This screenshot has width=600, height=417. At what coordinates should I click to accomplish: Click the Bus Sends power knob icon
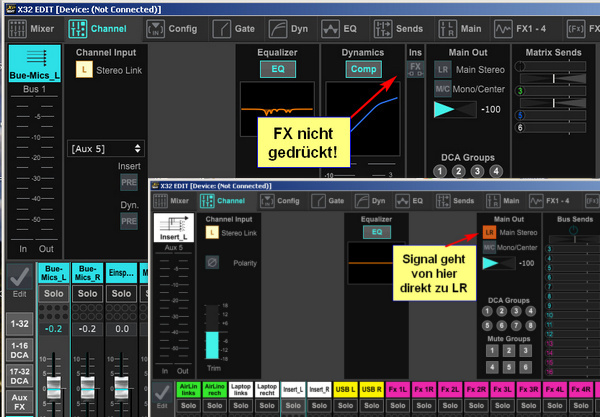coord(573,230)
